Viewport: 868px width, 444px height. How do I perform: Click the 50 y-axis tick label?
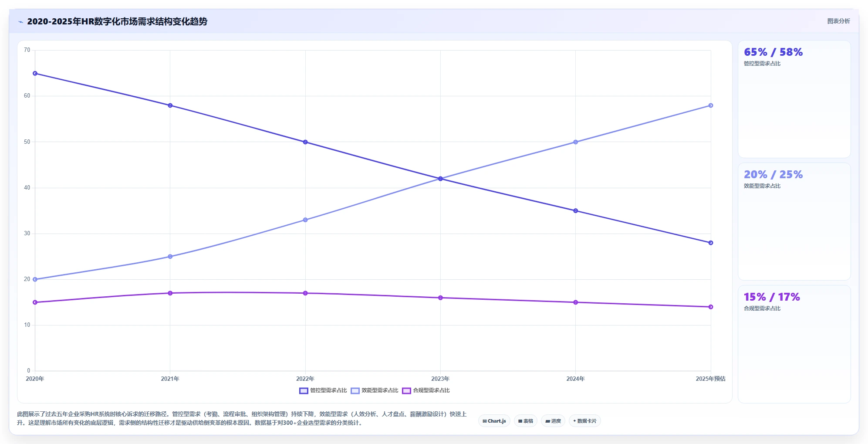point(27,142)
